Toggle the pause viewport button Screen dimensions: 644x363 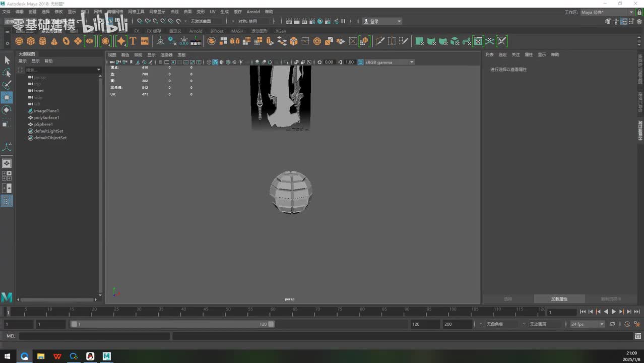(x=343, y=21)
